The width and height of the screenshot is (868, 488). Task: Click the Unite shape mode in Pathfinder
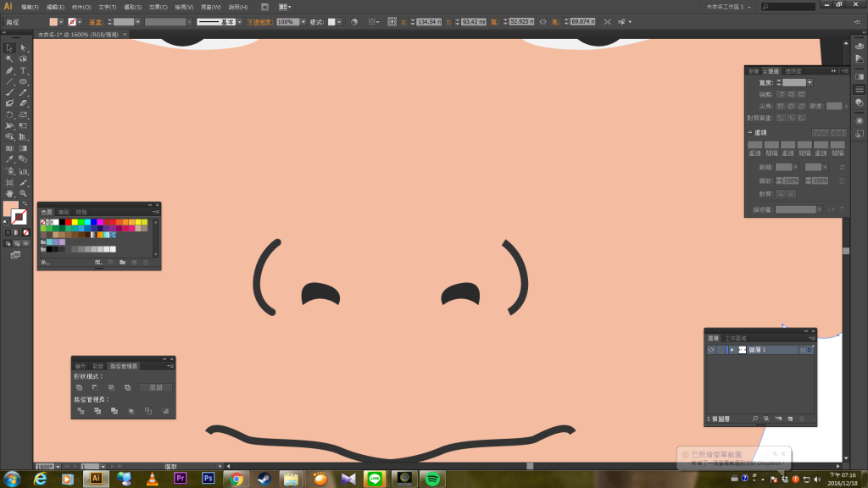pos(79,388)
